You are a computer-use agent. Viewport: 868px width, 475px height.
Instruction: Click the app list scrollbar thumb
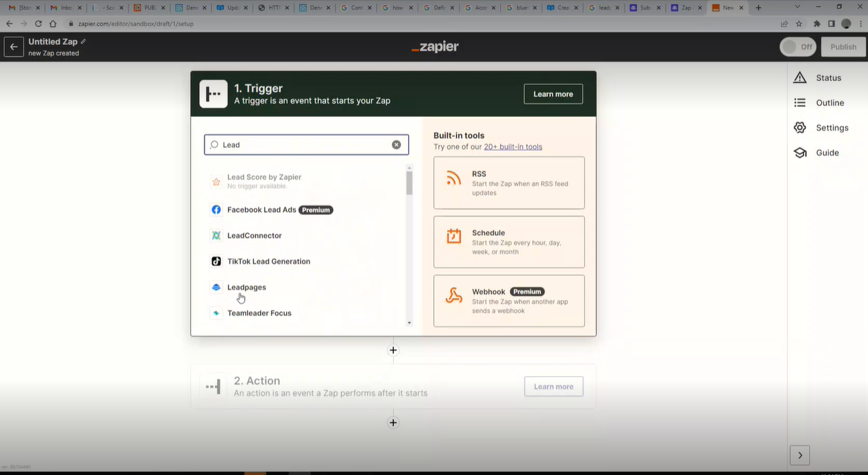click(409, 183)
